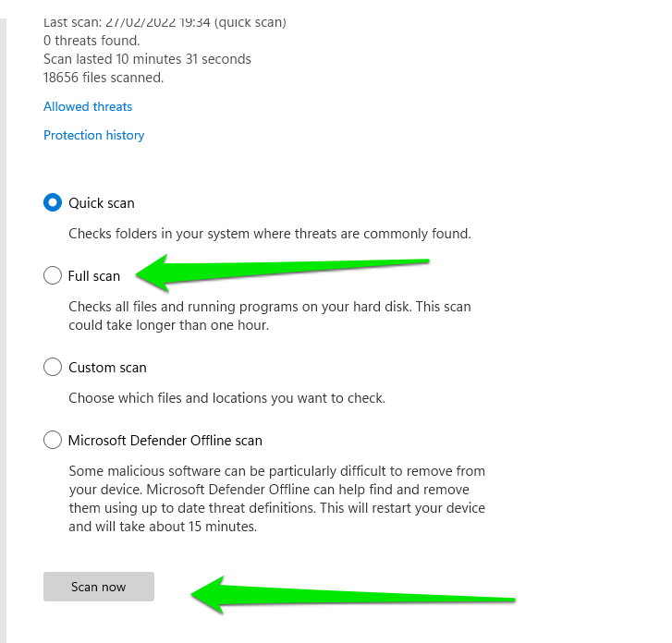Click the Custom scan description about files and locations

click(226, 398)
